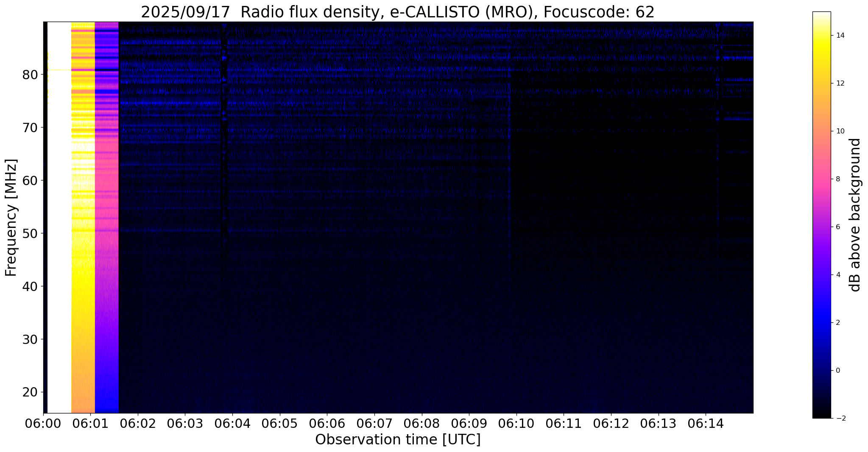Viewport: 868px width, 452px height.
Task: Click the colorbar tick label 0
Action: point(837,371)
